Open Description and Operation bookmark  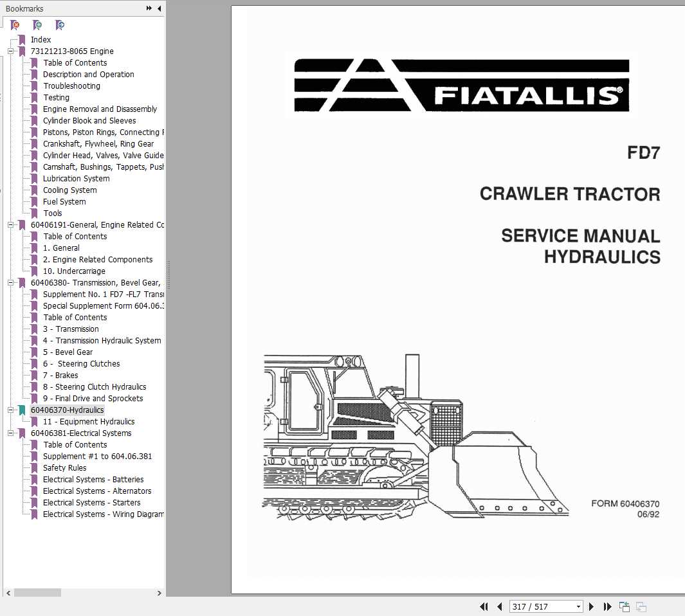[x=88, y=75]
